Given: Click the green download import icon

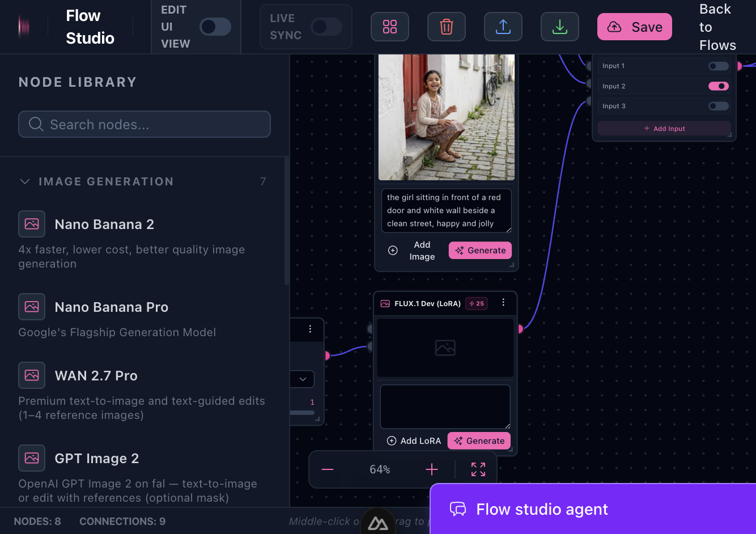Looking at the screenshot, I should (x=560, y=27).
